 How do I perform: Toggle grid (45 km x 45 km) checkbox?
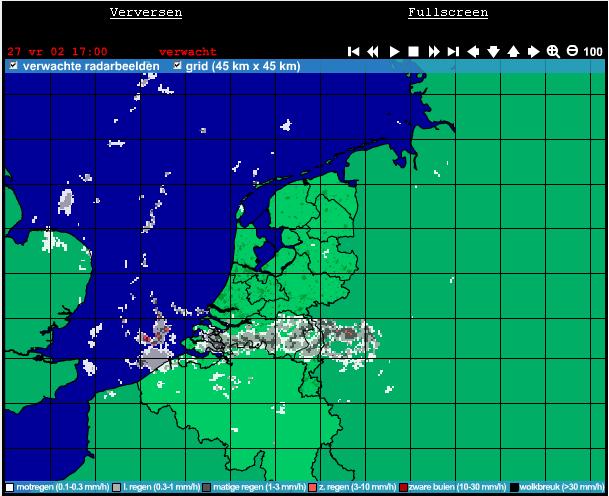[177, 65]
